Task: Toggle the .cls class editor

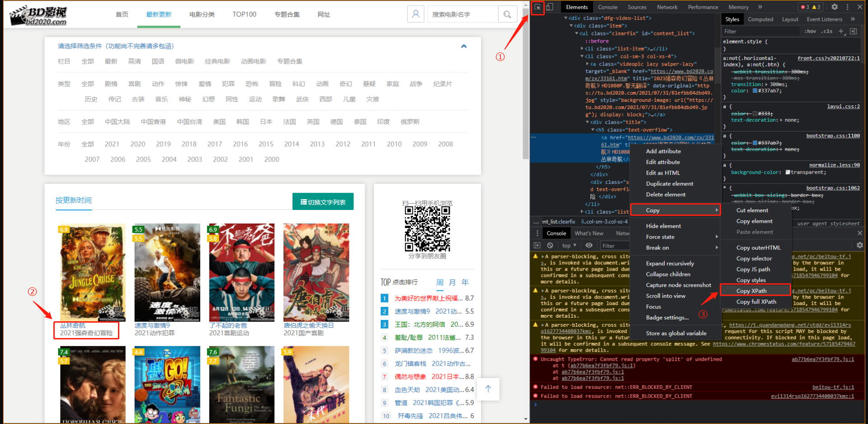Action: 827,31
